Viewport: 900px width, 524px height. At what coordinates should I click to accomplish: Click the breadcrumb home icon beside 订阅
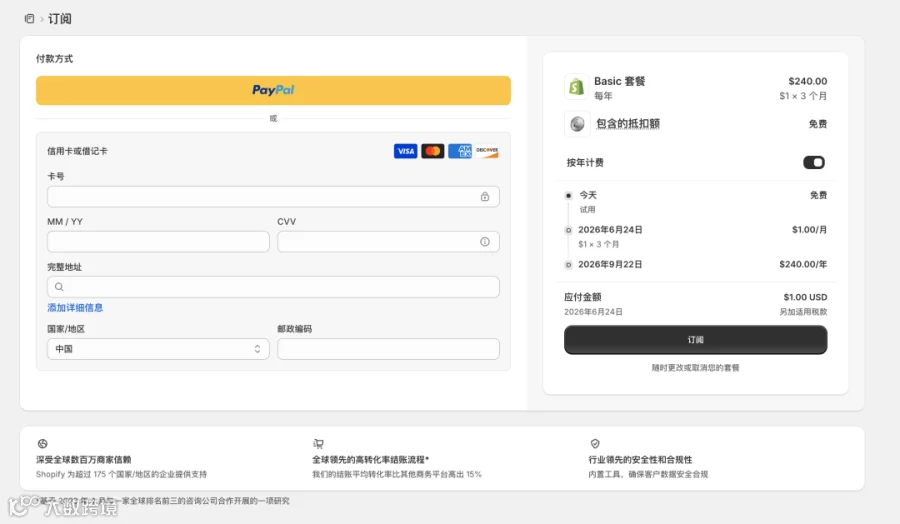[x=29, y=19]
